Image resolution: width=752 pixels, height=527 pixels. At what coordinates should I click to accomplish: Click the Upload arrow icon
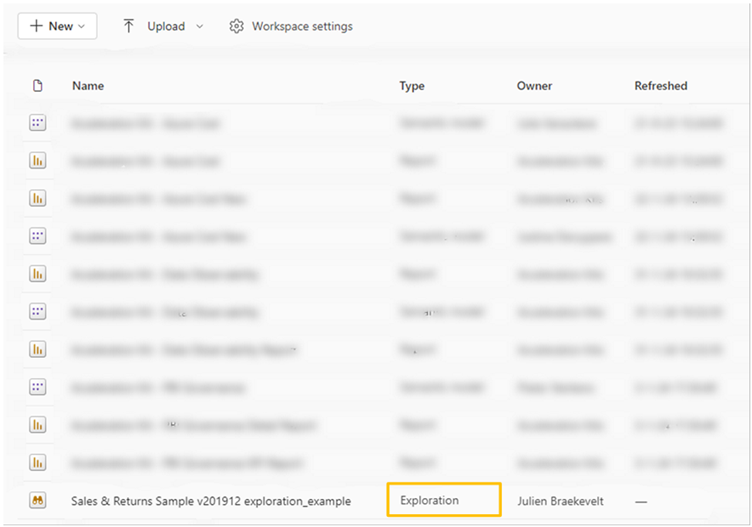(129, 26)
